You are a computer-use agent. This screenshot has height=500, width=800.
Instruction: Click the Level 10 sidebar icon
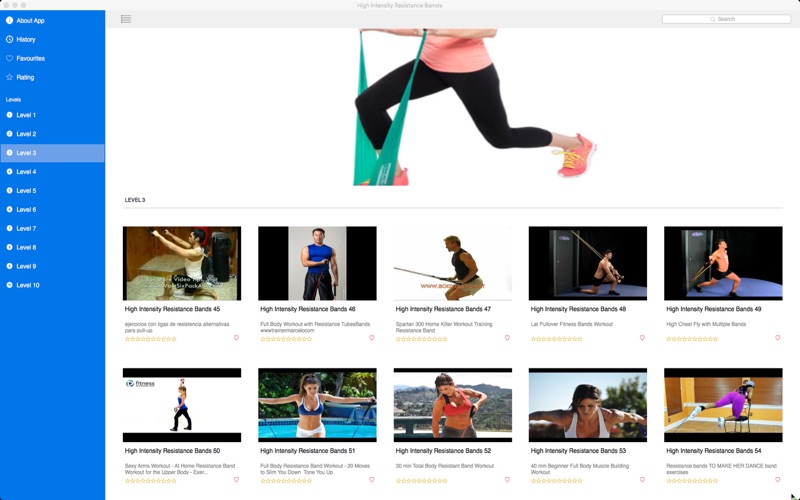[x=9, y=285]
